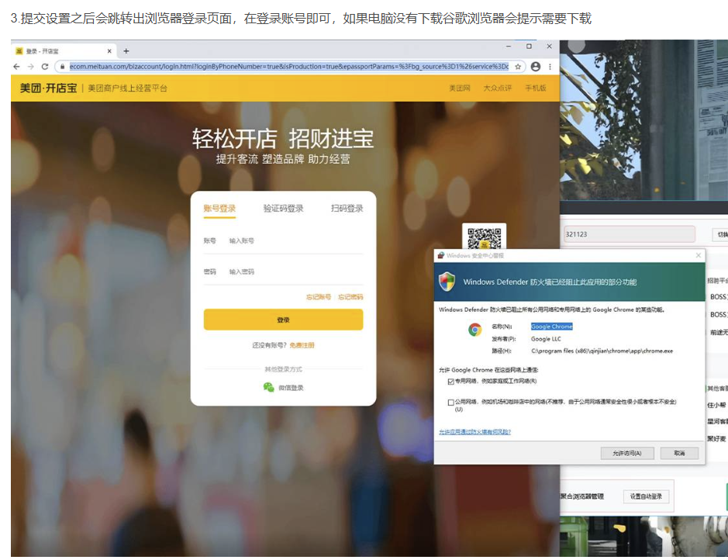Bookmark the page using the star icon
The image size is (728, 560).
pyautogui.click(x=518, y=67)
